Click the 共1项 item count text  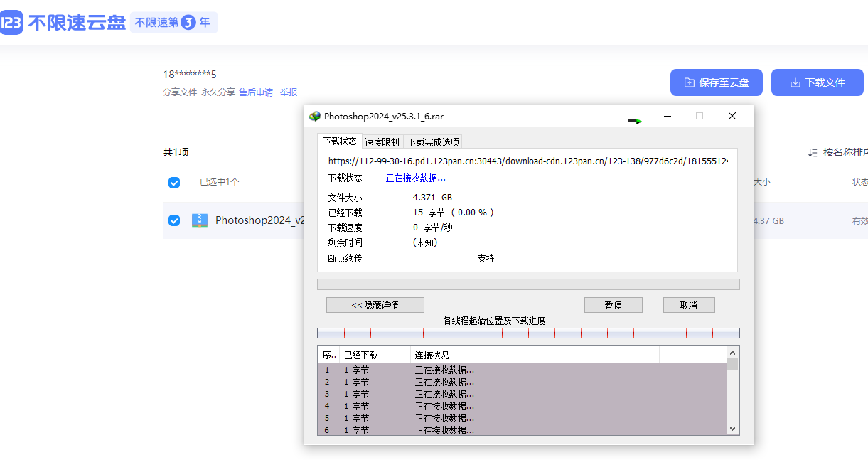(x=176, y=152)
